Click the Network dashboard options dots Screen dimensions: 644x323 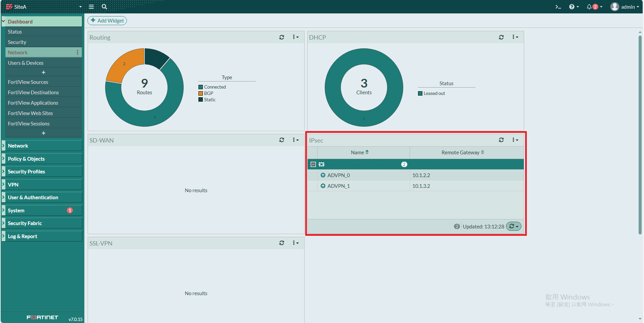(78, 52)
